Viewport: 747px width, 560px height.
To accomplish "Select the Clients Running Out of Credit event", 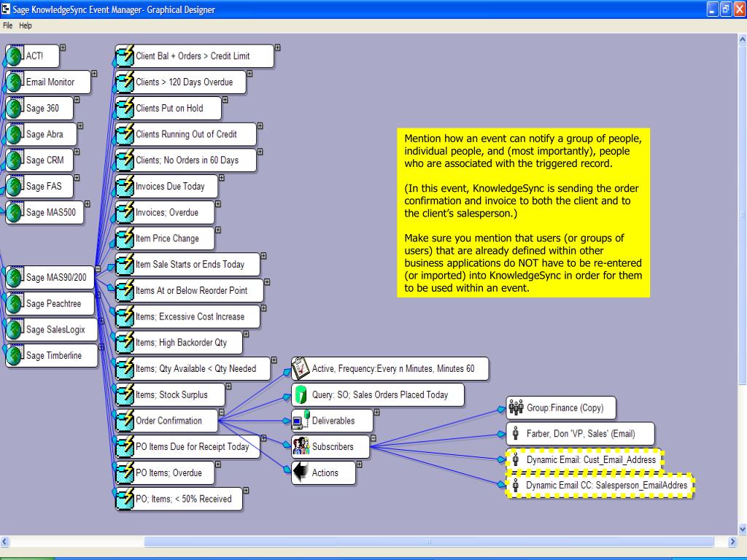I will [x=186, y=134].
